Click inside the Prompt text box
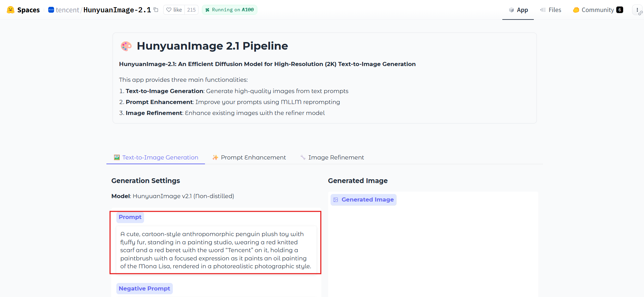 216,250
